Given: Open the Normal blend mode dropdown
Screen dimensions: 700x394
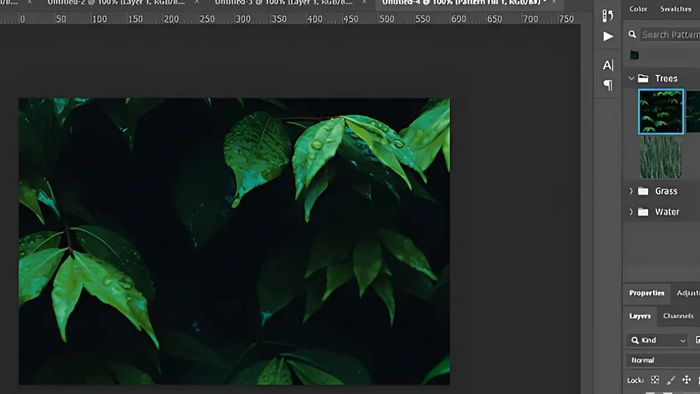Looking at the screenshot, I should 663,360.
